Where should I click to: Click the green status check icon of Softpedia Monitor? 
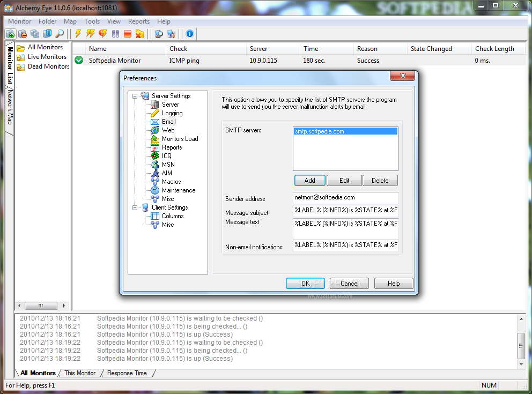(79, 61)
